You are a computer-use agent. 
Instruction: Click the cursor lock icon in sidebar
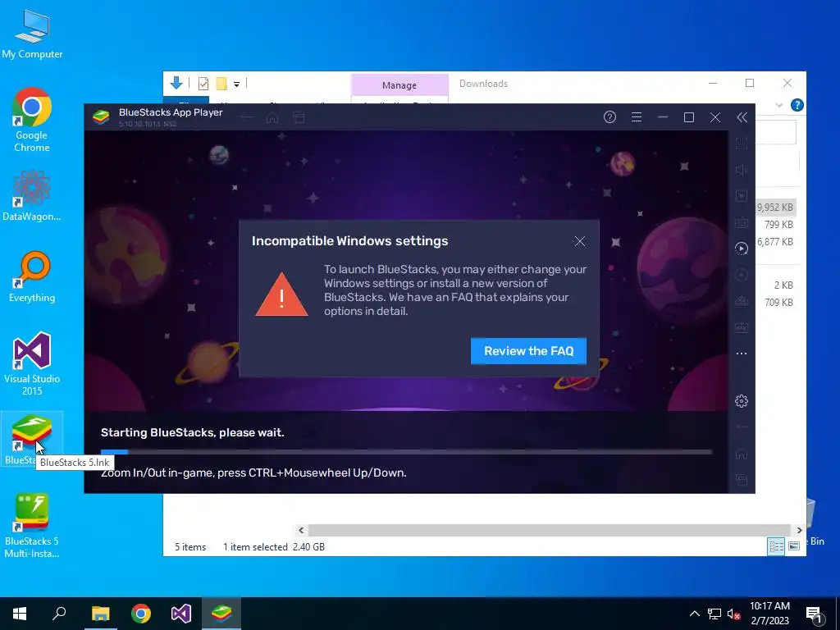pos(742,196)
